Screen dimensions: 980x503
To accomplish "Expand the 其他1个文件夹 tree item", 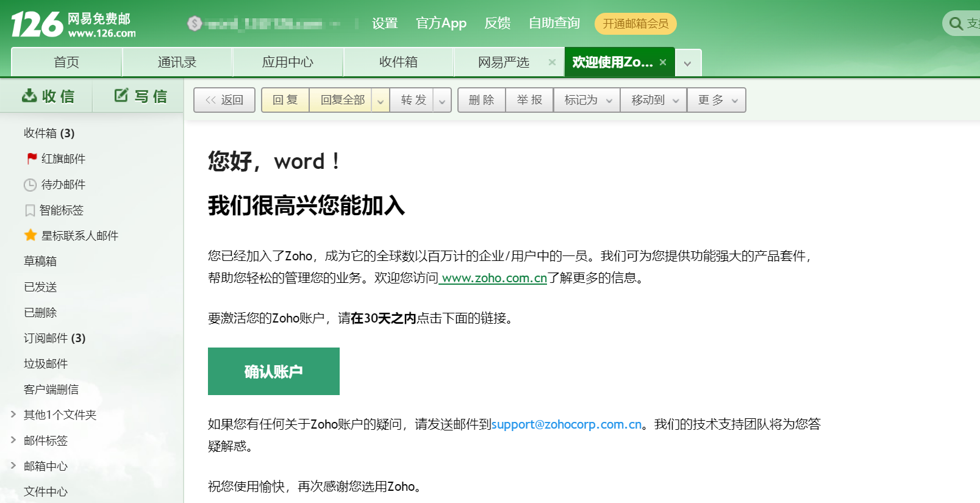I will [x=13, y=415].
